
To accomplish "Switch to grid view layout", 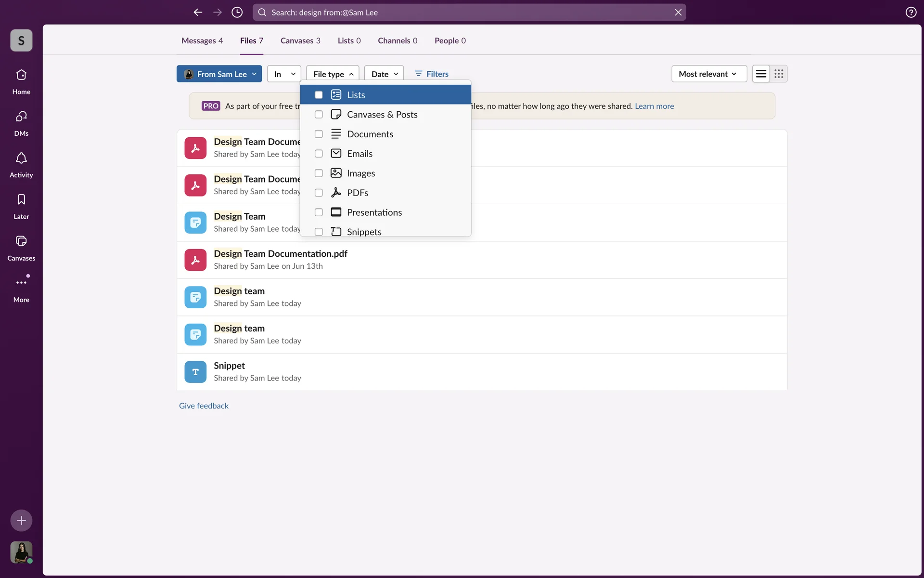I will click(x=779, y=74).
